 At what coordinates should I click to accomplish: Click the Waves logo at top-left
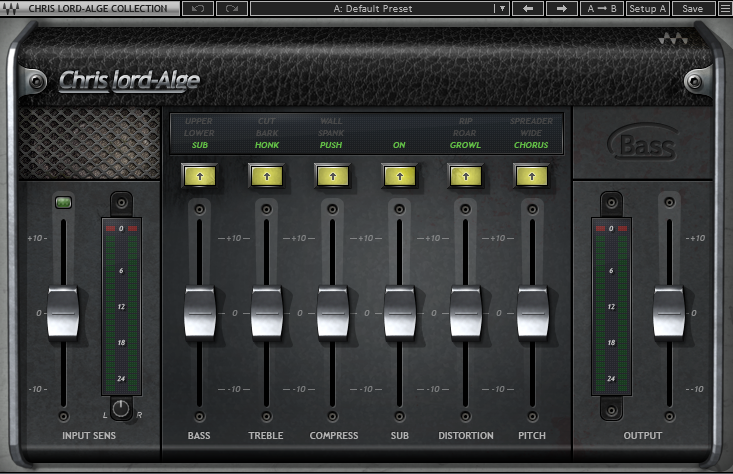pos(10,8)
